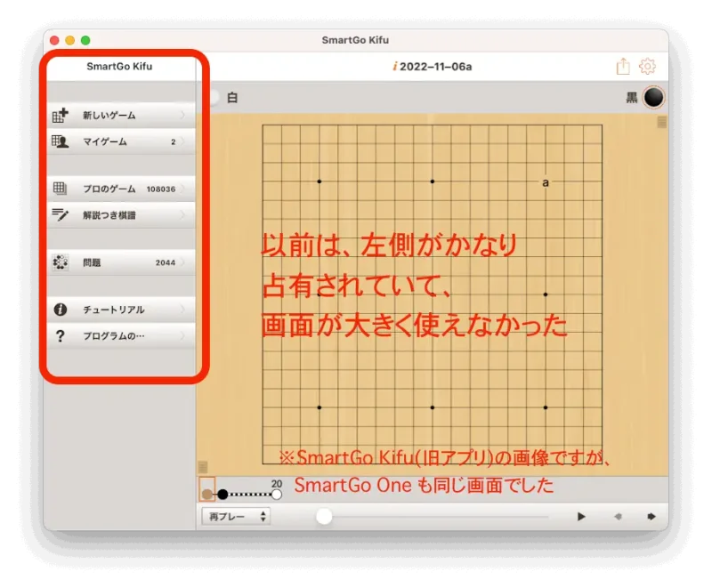Open 新しいゲーム new game icon

[x=60, y=116]
